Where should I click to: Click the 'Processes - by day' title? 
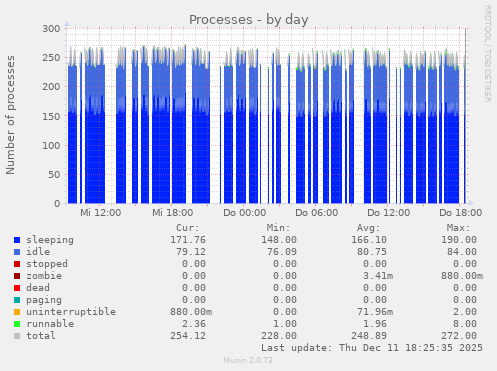tap(249, 20)
